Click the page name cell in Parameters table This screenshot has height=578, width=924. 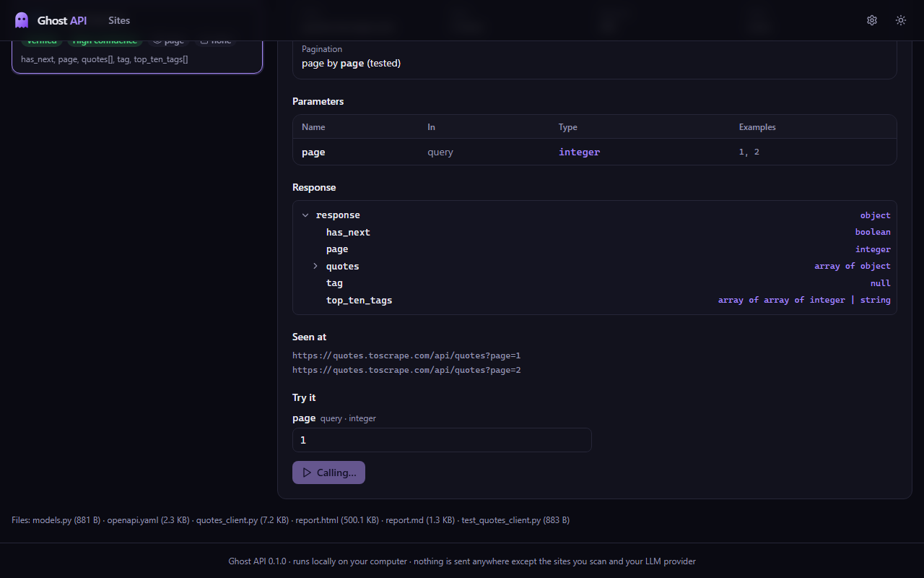(313, 152)
